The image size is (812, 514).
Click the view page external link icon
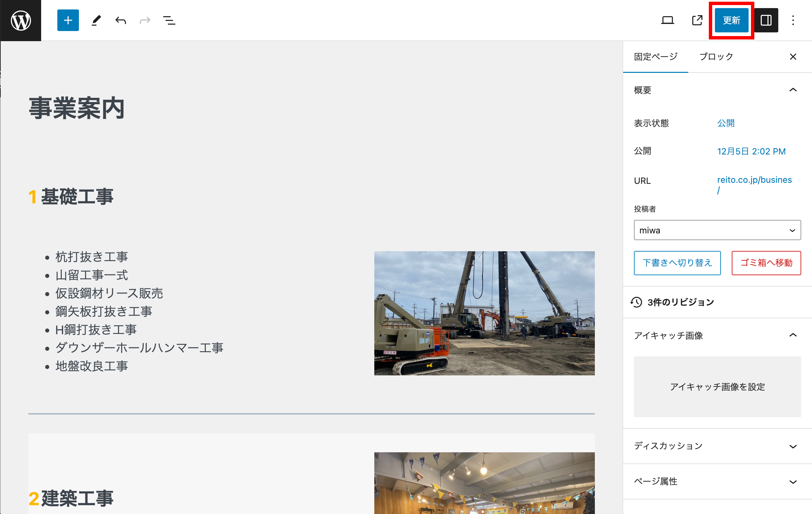click(x=697, y=20)
